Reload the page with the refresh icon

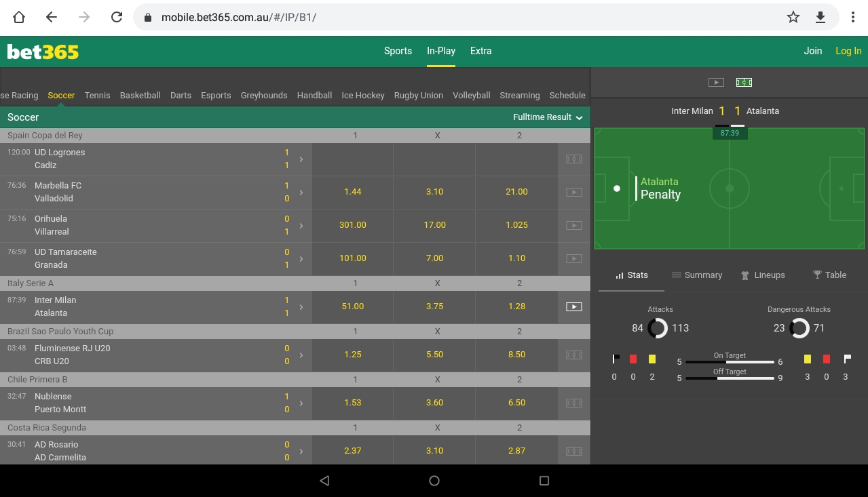117,18
